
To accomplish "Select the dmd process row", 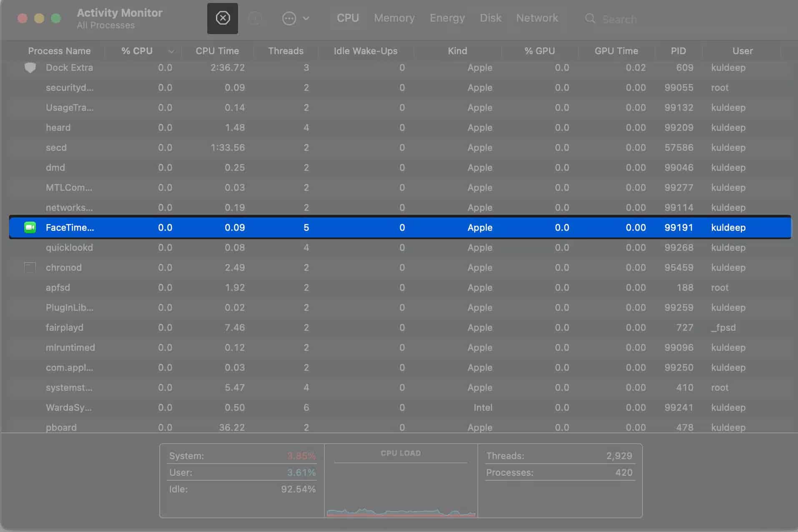I will (400, 167).
